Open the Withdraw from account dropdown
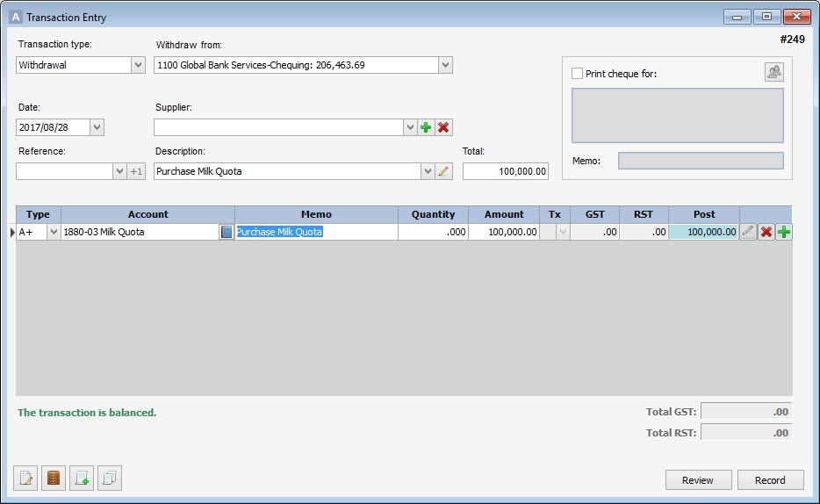The width and height of the screenshot is (820, 504). coord(445,65)
